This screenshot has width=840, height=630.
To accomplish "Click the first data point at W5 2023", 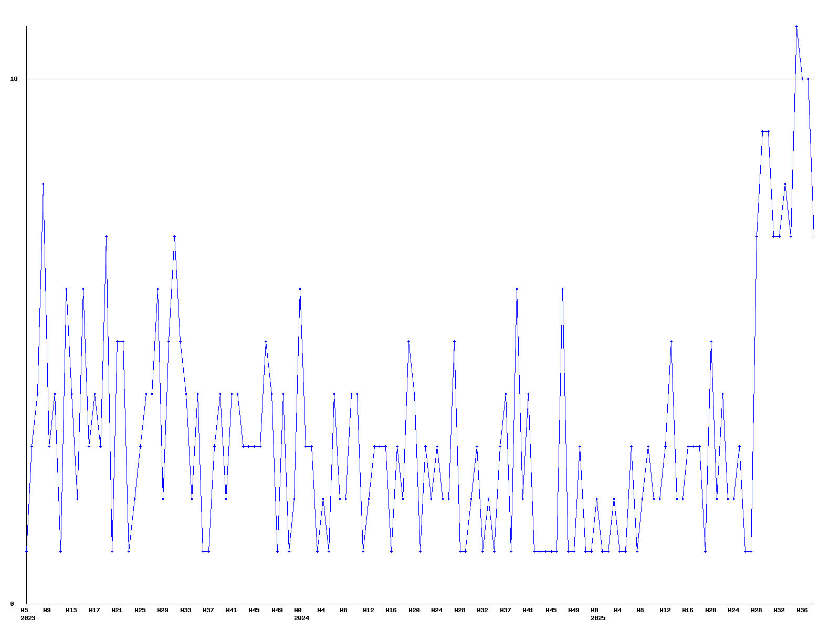I will coord(27,551).
